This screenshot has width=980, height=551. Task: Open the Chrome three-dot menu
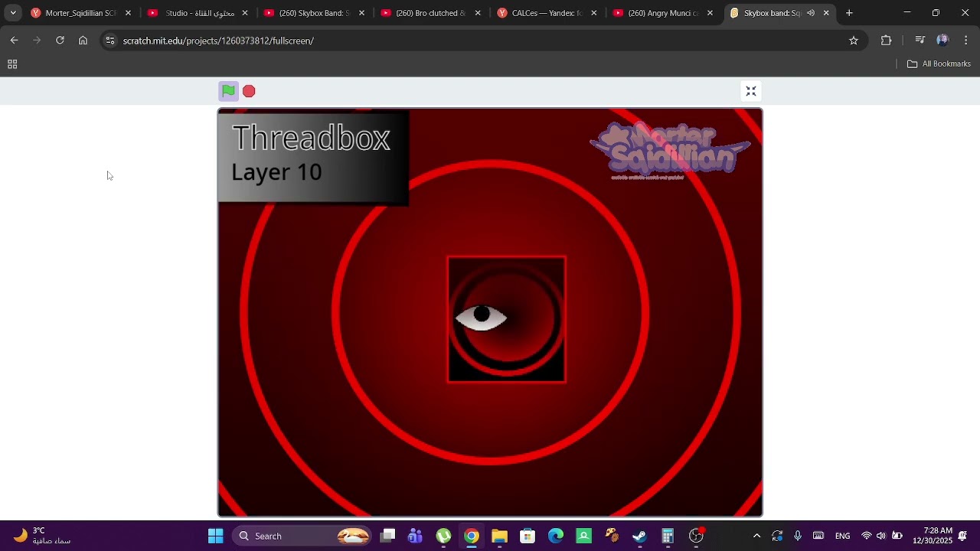(x=965, y=41)
